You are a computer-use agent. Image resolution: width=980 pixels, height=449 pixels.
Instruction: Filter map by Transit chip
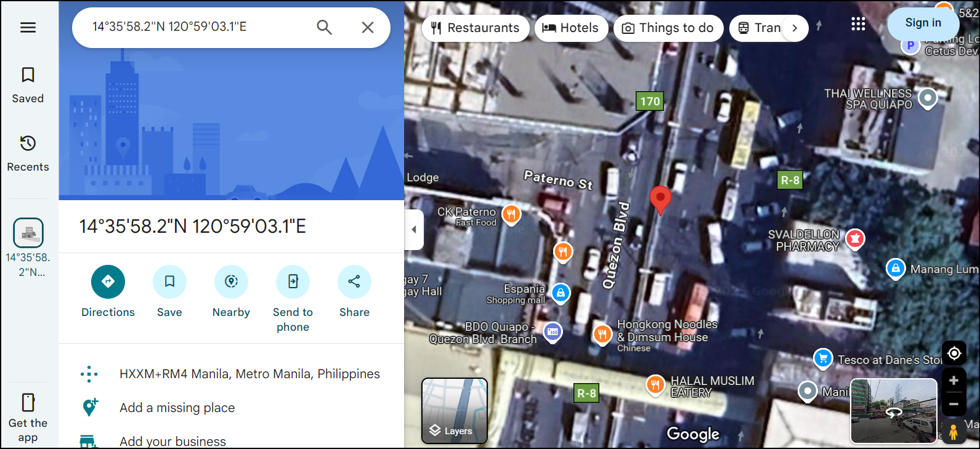click(756, 28)
